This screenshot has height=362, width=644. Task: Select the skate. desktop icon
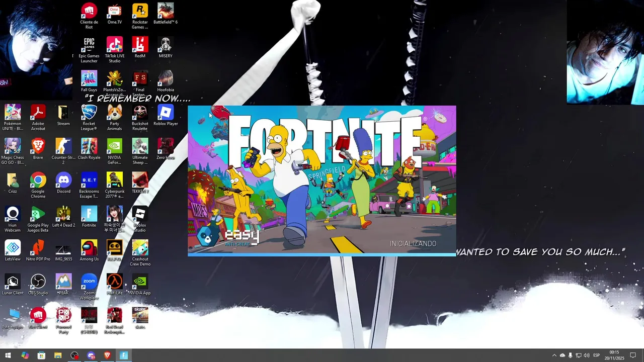point(140,318)
